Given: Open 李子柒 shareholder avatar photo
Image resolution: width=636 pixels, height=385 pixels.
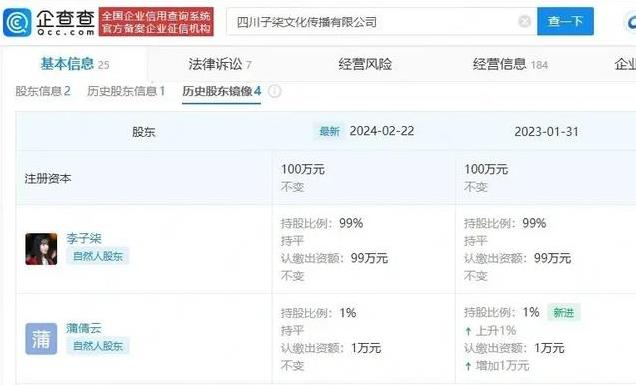Looking at the screenshot, I should (x=41, y=249).
